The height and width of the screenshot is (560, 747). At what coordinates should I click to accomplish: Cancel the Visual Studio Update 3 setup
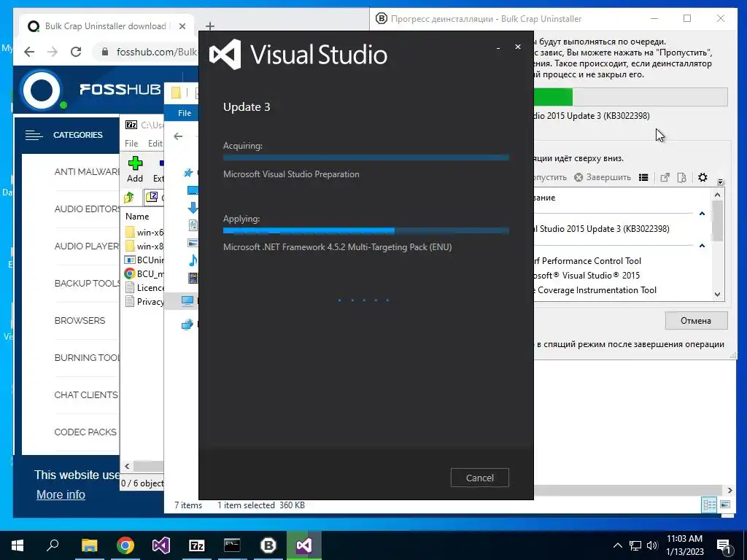tap(480, 478)
